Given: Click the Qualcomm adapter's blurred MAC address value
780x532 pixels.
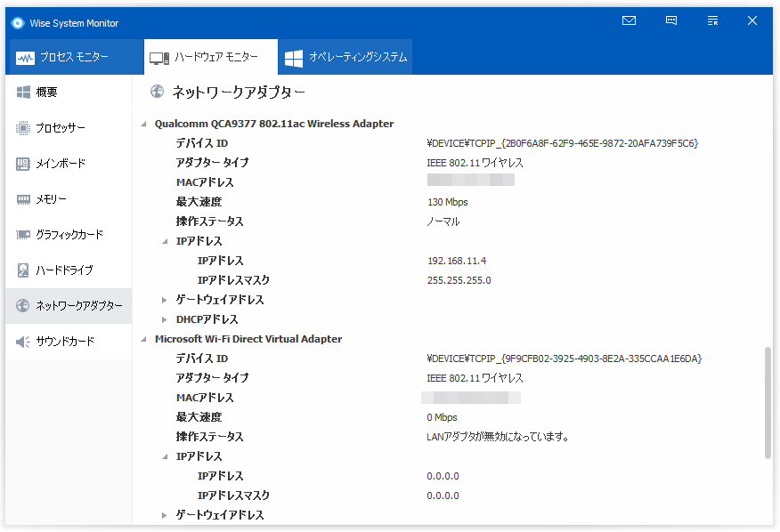Looking at the screenshot, I should click(471, 180).
